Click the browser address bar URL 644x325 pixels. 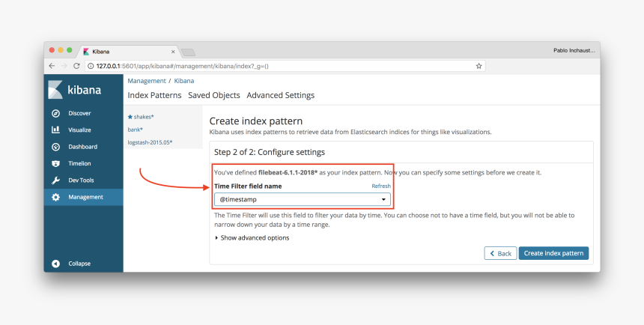(x=183, y=66)
